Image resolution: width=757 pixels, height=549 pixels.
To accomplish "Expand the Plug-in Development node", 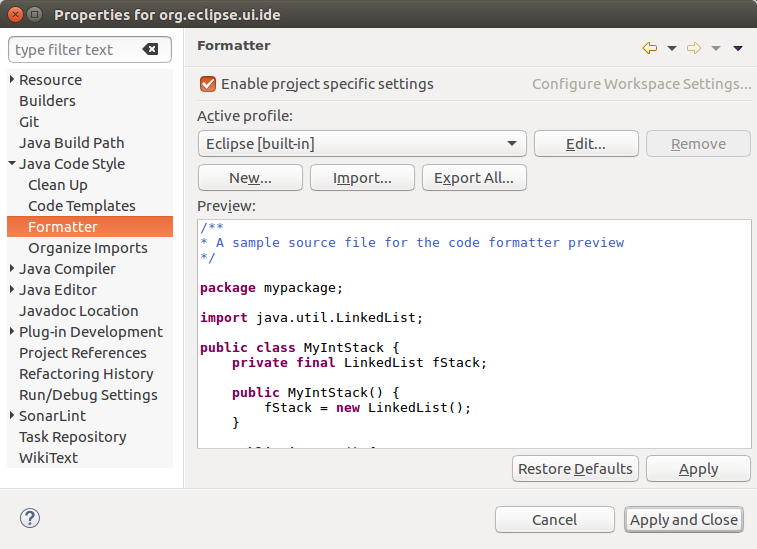I will point(12,331).
